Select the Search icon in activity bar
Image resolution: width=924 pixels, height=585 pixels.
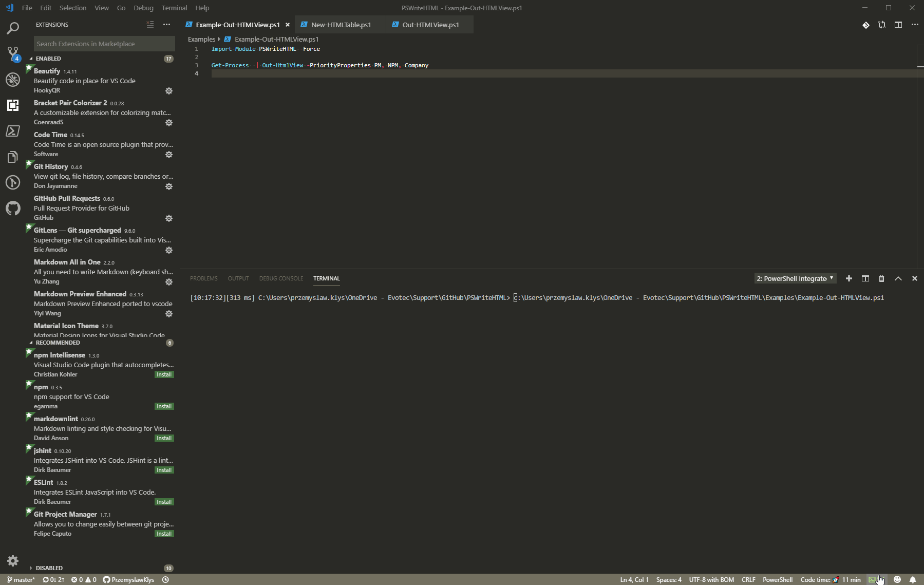point(12,28)
